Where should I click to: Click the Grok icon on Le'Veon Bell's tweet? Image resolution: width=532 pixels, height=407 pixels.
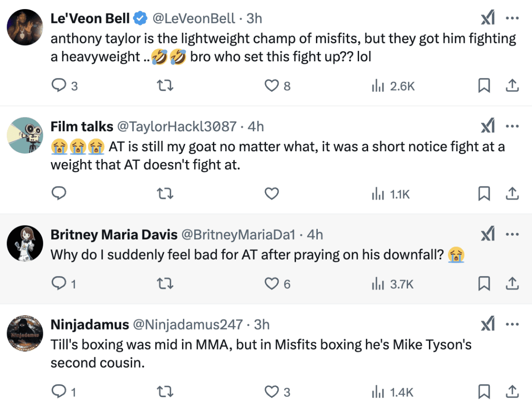[487, 18]
